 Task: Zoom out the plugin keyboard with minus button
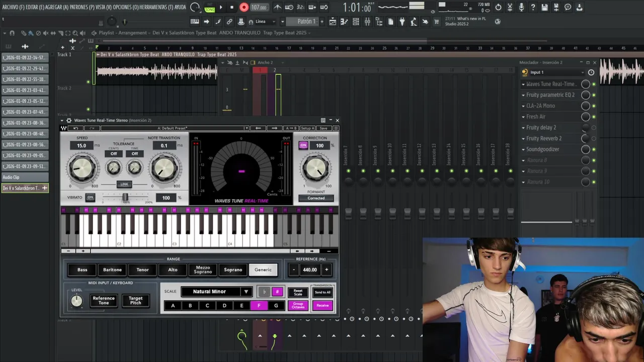pos(68,251)
